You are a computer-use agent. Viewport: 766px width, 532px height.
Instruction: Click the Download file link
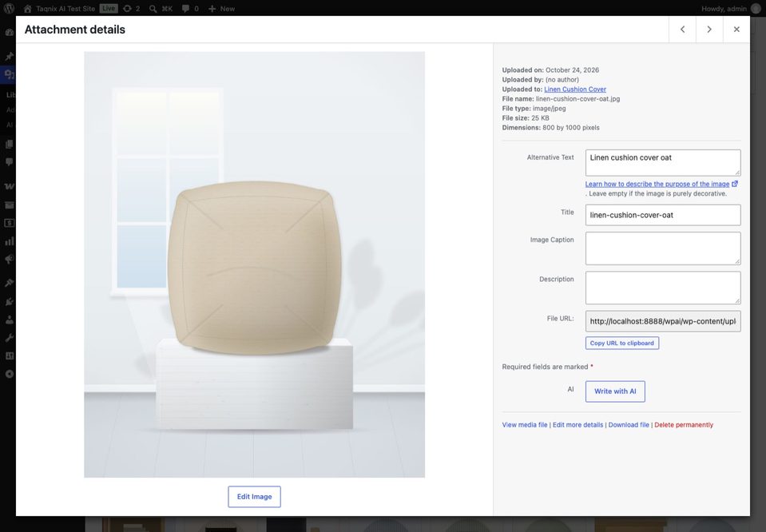coord(629,425)
